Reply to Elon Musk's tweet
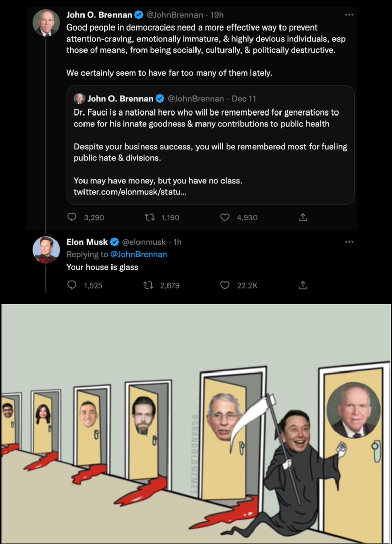The height and width of the screenshot is (544, 392). pos(72,285)
